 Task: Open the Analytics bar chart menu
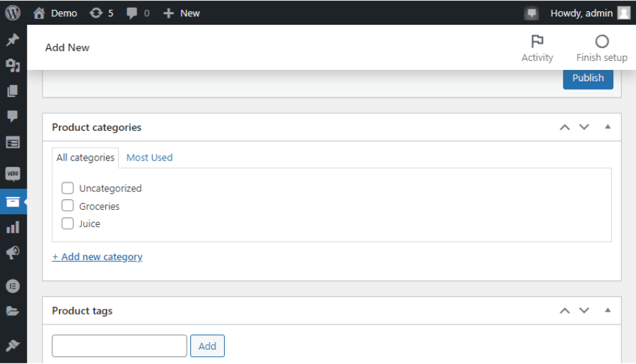click(13, 228)
